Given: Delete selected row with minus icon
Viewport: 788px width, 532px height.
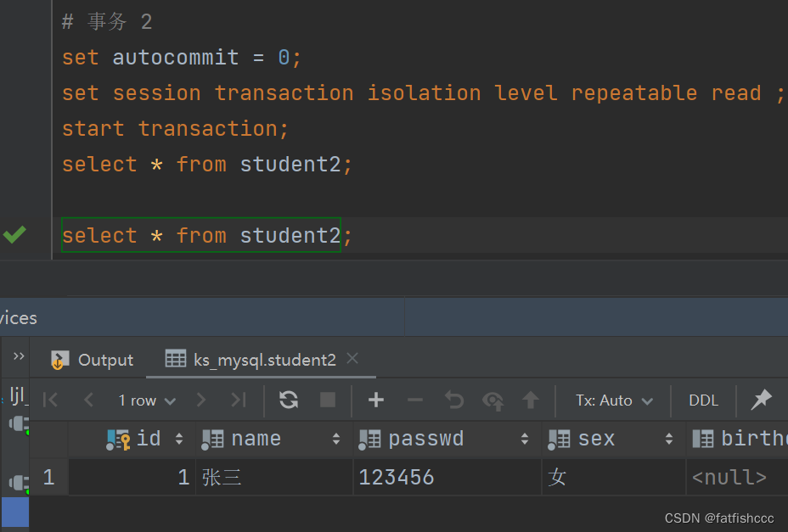Looking at the screenshot, I should pyautogui.click(x=415, y=400).
